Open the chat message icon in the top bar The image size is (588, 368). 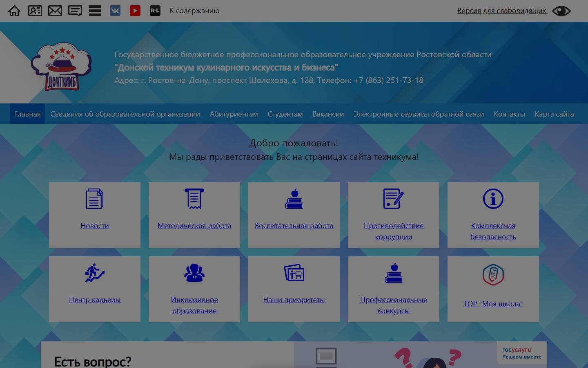(x=75, y=11)
